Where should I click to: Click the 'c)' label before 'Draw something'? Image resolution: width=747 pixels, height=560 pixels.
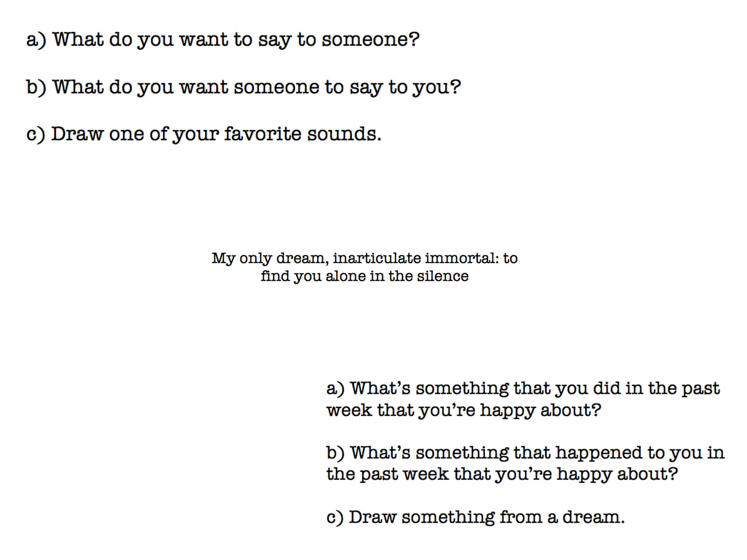tap(335, 517)
